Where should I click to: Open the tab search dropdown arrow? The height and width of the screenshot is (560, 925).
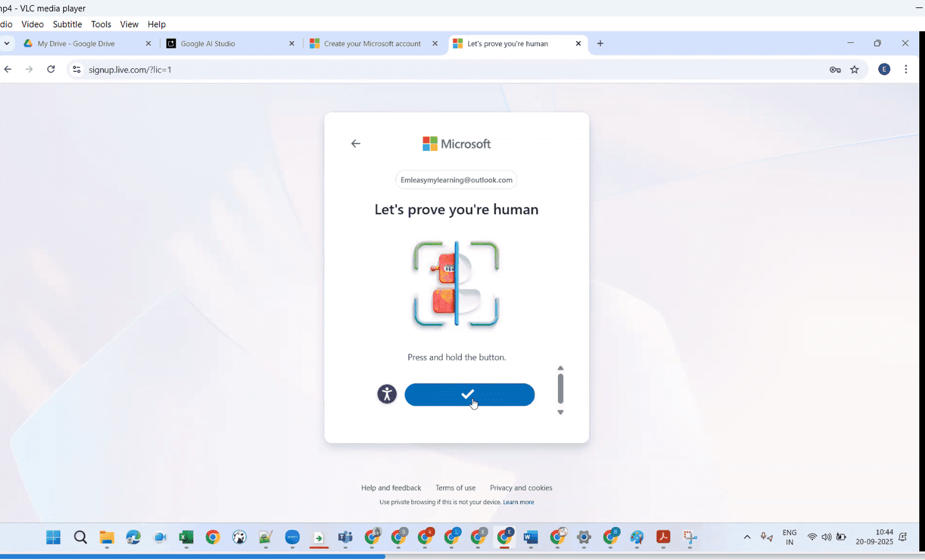(x=7, y=43)
